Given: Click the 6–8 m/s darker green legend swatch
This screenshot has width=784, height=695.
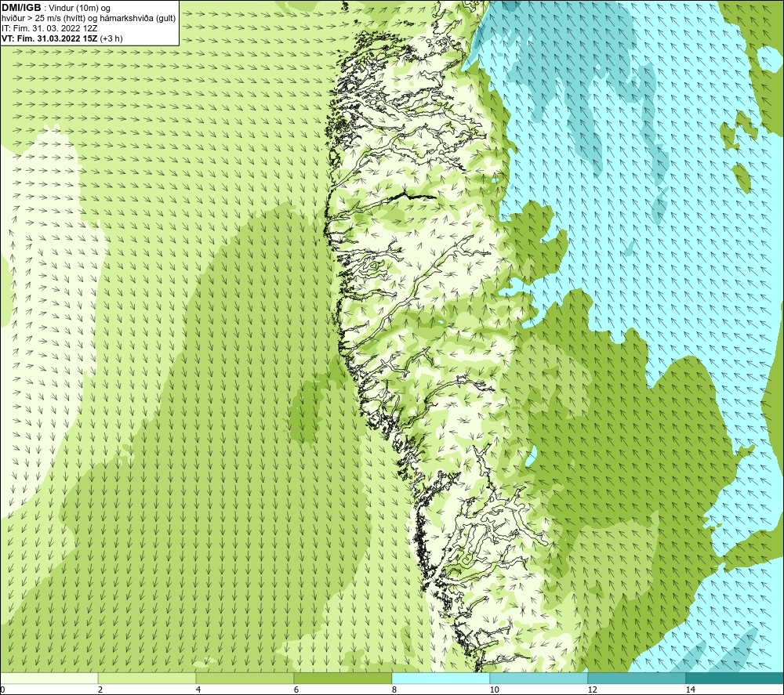Looking at the screenshot, I should pyautogui.click(x=343, y=678).
